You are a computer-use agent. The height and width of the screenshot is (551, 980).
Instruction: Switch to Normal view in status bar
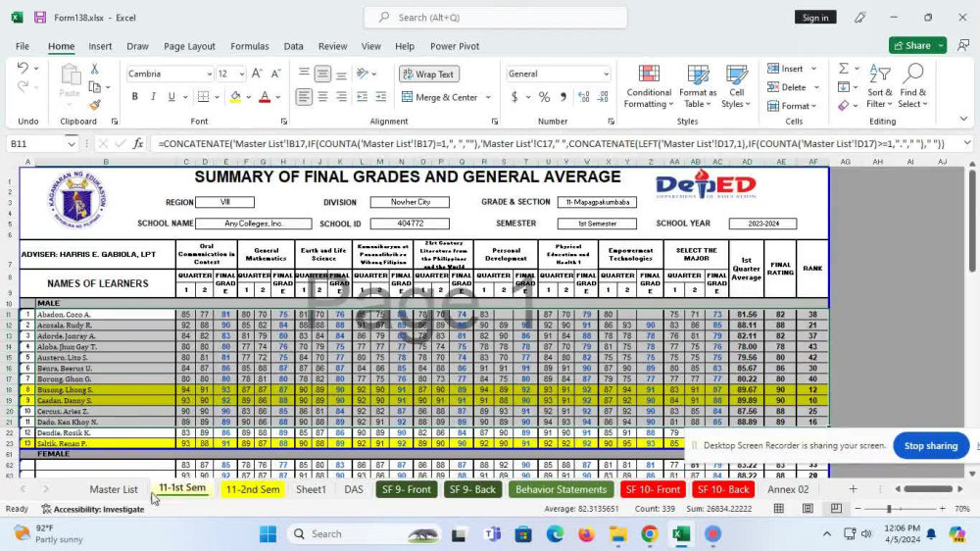pos(779,509)
